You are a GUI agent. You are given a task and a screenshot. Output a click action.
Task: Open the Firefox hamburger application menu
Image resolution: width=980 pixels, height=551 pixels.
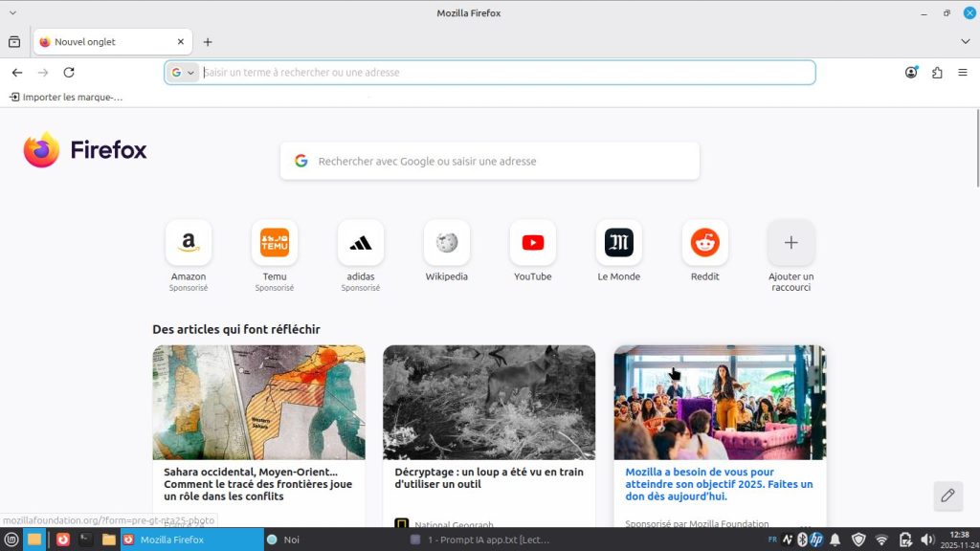click(963, 73)
